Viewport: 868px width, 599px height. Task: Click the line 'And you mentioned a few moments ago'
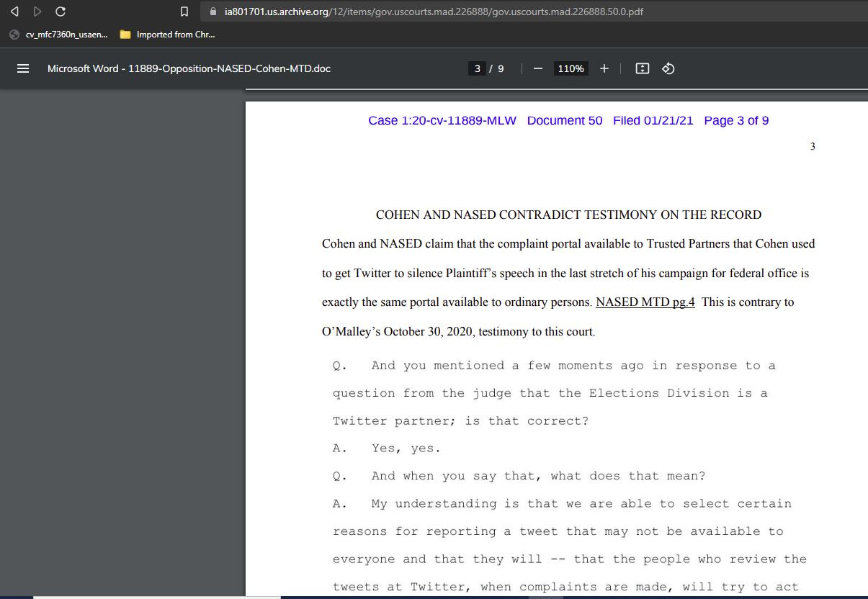(573, 366)
